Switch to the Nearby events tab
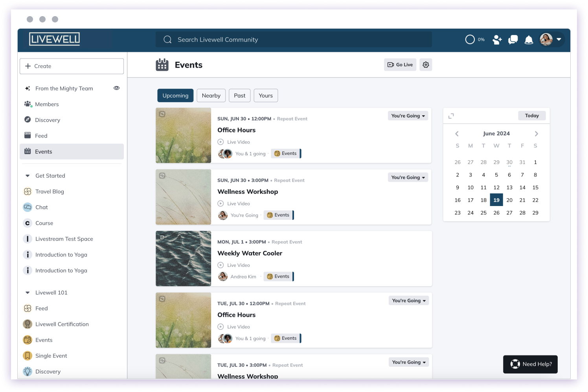The width and height of the screenshot is (588, 392). [211, 95]
